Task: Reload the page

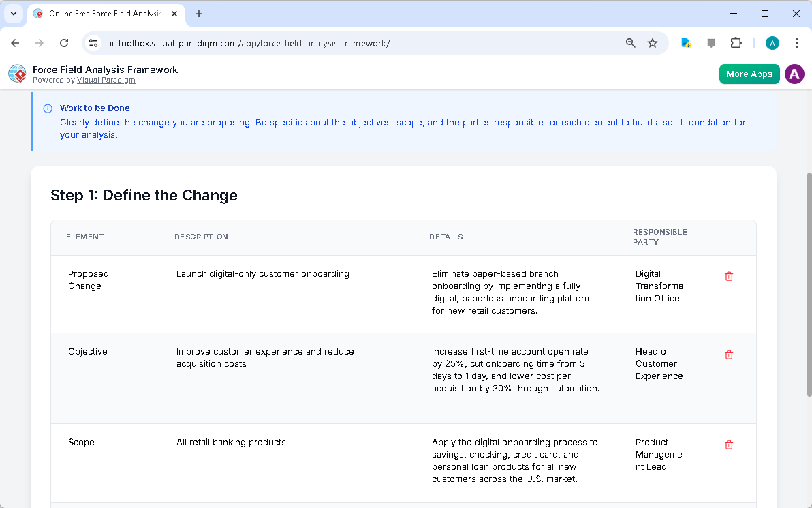Action: pos(64,43)
